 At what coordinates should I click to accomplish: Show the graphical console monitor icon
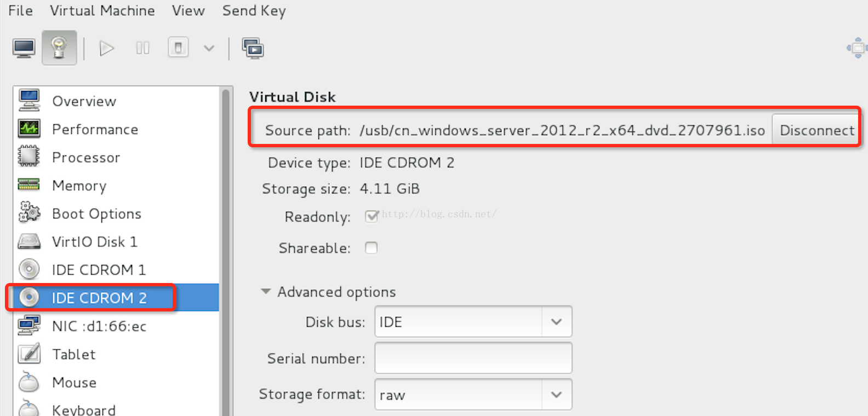tap(24, 48)
